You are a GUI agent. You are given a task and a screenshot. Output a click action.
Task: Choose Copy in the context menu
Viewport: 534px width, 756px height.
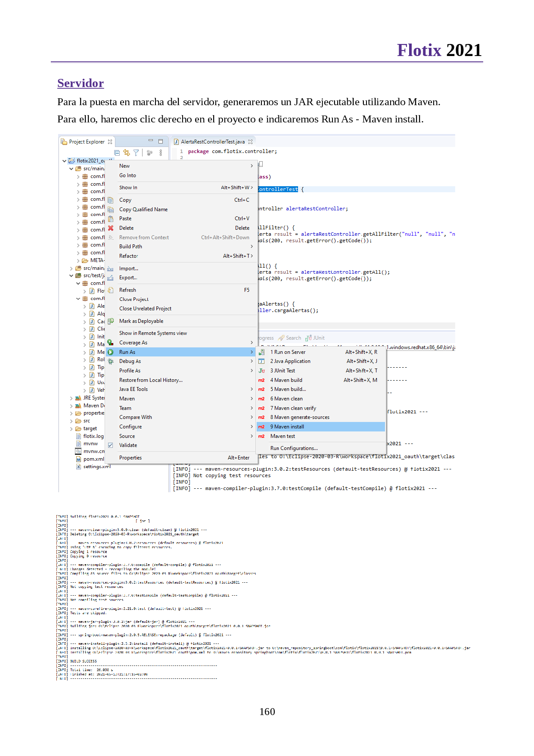pos(182,200)
